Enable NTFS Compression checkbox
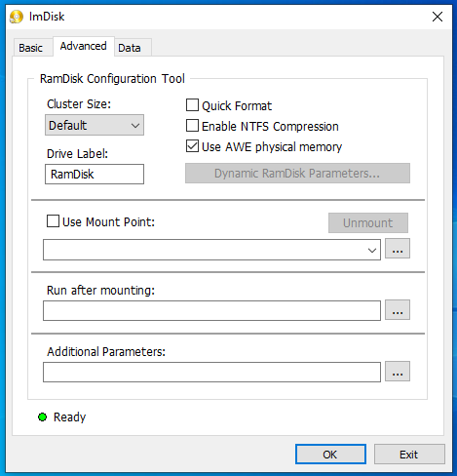This screenshot has height=476, width=457. coord(192,126)
